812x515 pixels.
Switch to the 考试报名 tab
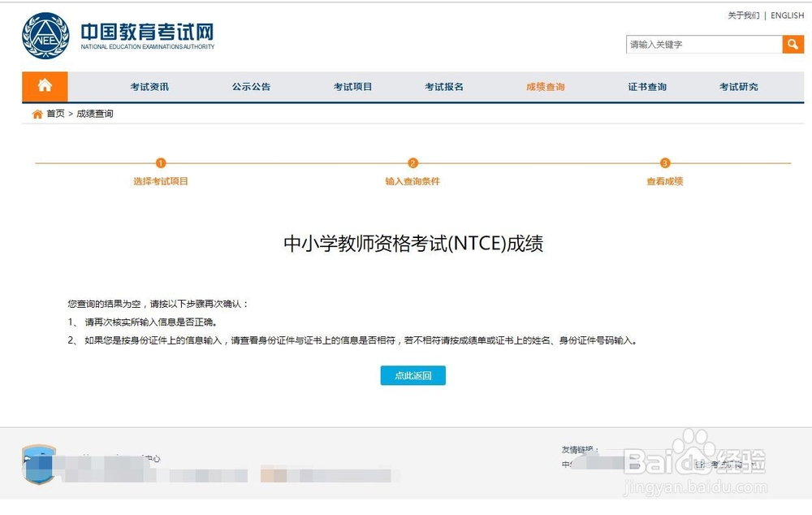click(x=443, y=86)
